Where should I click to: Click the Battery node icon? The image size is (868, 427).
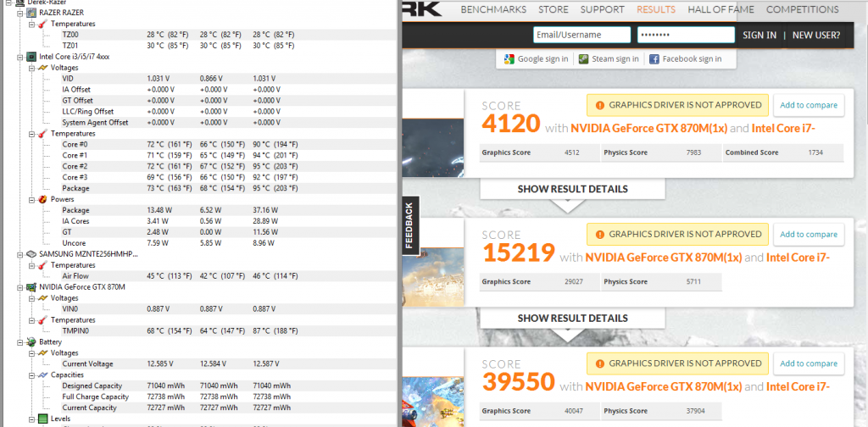[32, 341]
